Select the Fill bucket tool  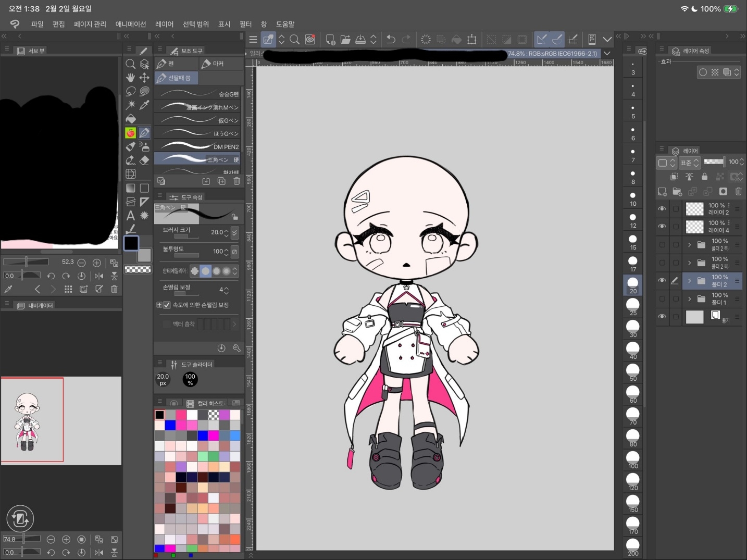131,119
